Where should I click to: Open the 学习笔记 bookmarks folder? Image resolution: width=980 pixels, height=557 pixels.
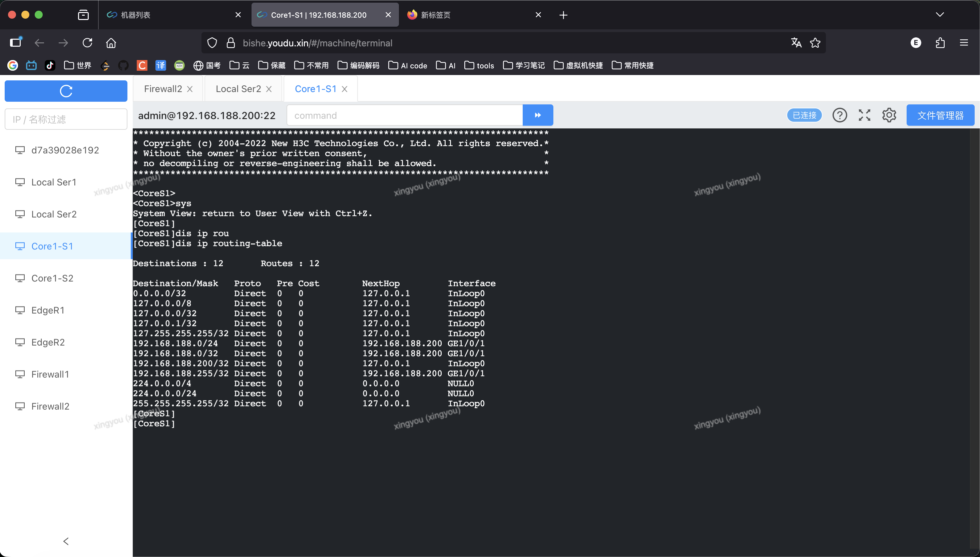(x=524, y=65)
